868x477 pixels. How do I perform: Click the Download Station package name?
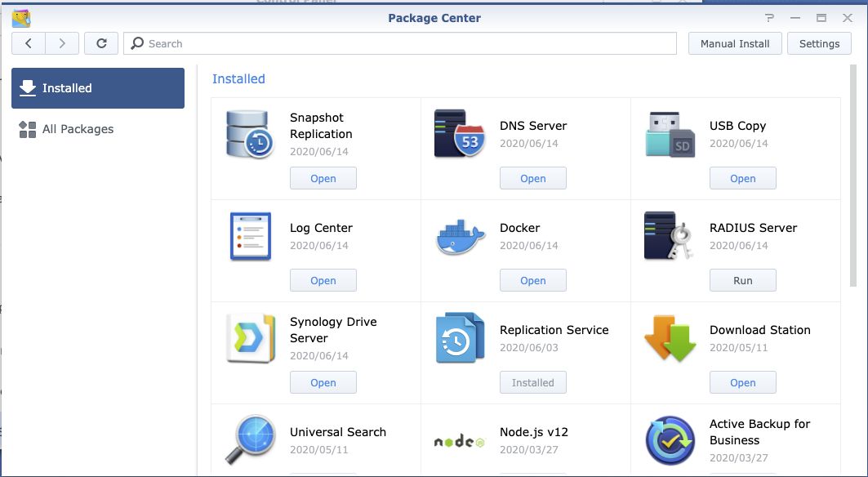click(760, 330)
